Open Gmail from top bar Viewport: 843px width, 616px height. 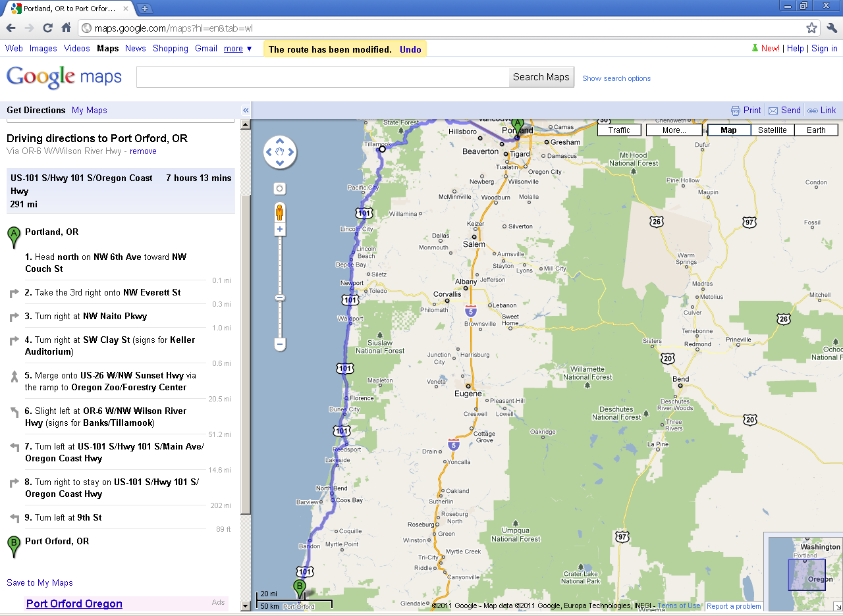(206, 49)
